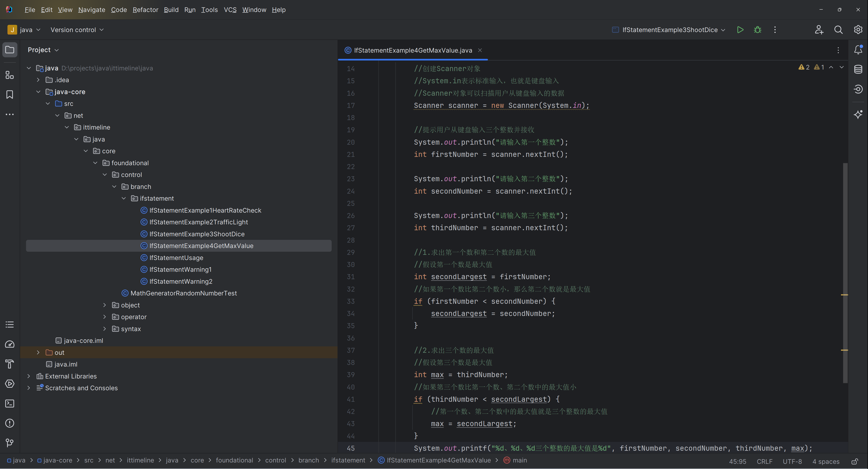Select IfStatementUsage class in tree
Image resolution: width=868 pixels, height=469 pixels.
(x=176, y=258)
